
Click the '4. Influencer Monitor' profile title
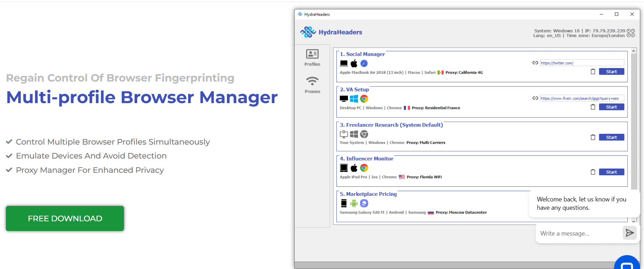coord(366,159)
